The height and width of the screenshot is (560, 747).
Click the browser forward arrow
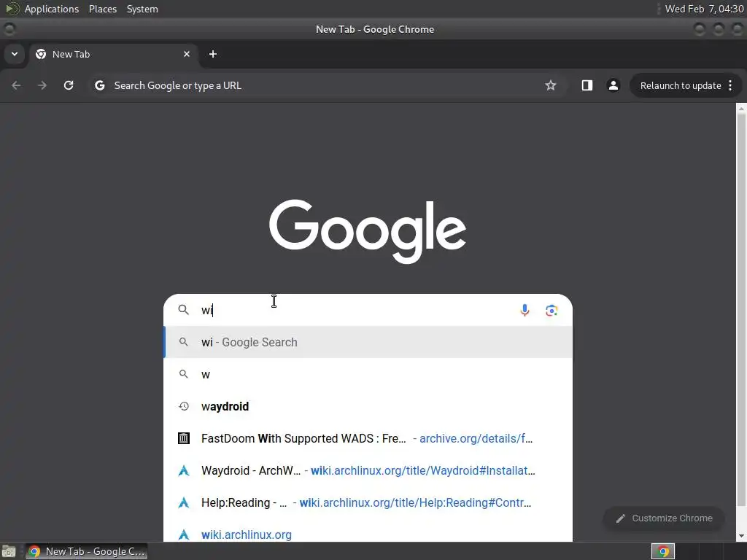click(42, 85)
